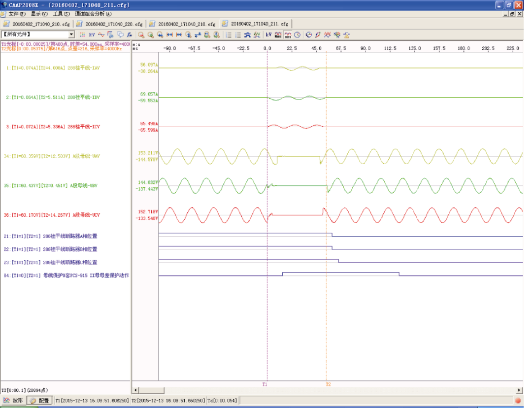Open the 显示(V) menu
This screenshot has width=532, height=413.
pyautogui.click(x=39, y=14)
